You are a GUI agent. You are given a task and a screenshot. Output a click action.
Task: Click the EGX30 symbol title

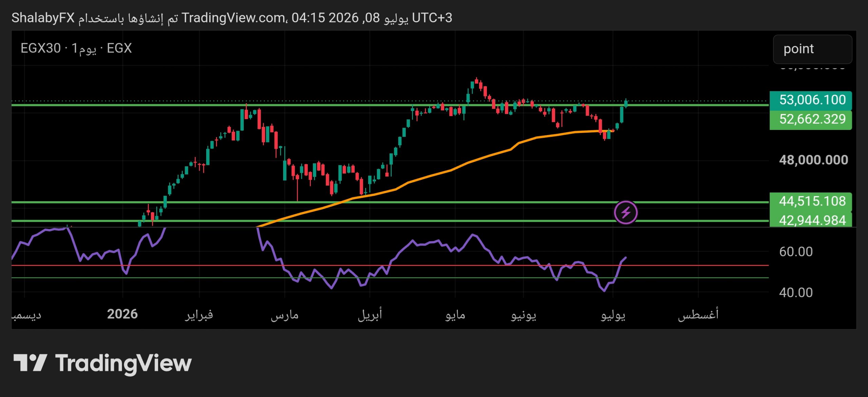point(76,48)
